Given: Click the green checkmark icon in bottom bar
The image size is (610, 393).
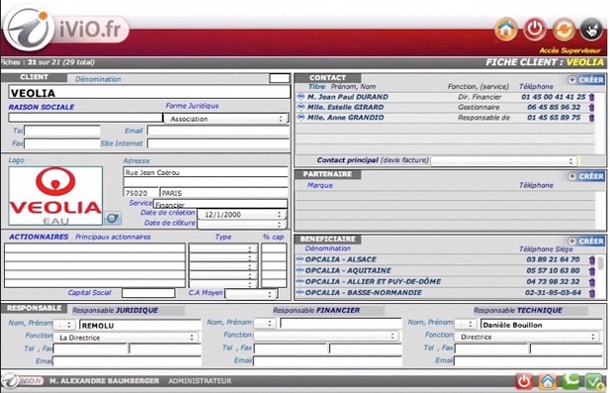Looking at the screenshot, I should pos(595,382).
